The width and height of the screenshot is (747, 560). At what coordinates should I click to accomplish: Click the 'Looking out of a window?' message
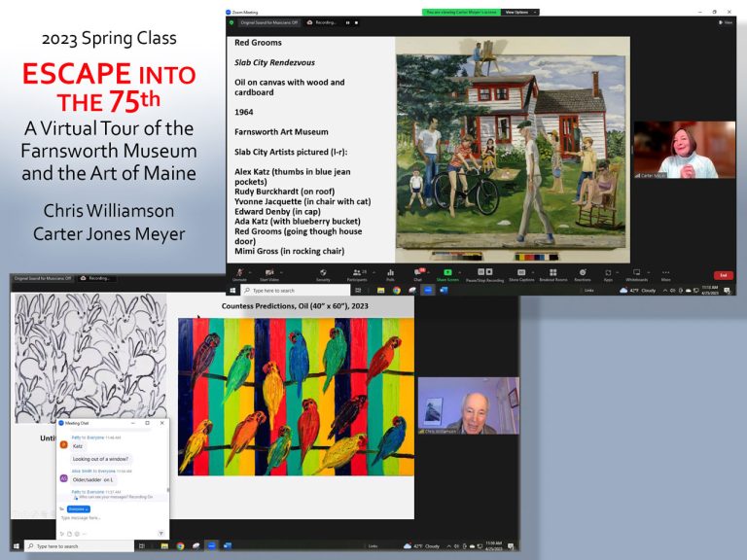coord(100,459)
